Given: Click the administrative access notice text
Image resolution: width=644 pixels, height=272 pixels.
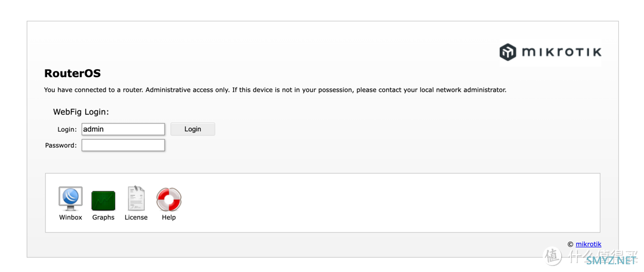Looking at the screenshot, I should click(275, 89).
